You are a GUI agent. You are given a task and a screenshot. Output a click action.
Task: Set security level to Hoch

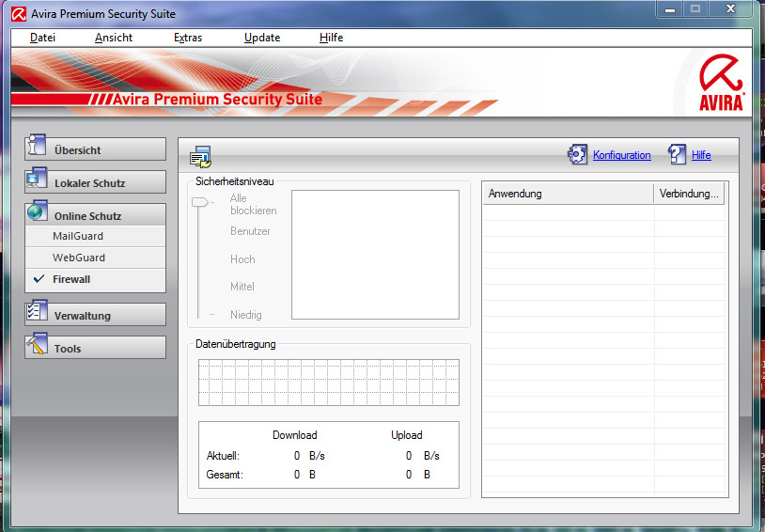(x=242, y=259)
